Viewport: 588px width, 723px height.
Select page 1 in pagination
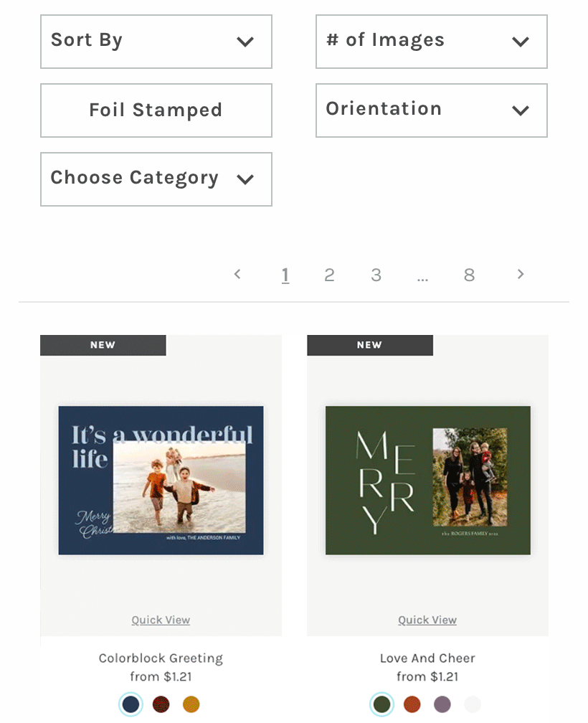(x=285, y=275)
